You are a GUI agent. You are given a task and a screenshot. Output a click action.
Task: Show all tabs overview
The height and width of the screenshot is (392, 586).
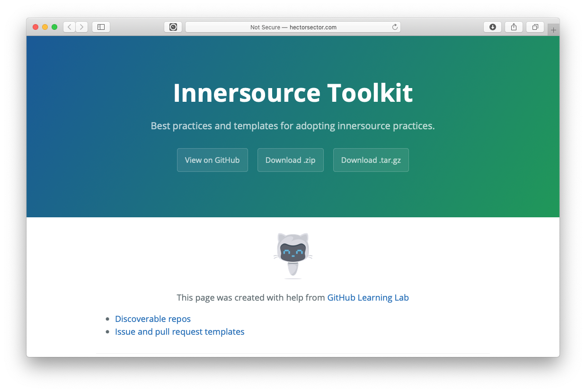(x=535, y=27)
